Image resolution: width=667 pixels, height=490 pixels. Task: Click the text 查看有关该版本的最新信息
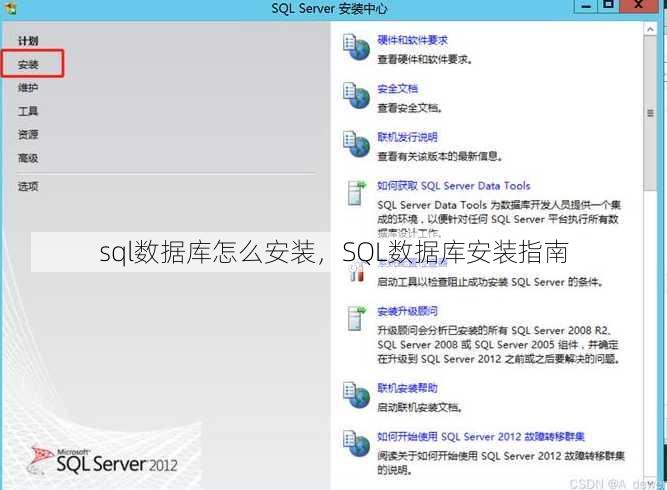click(440, 156)
